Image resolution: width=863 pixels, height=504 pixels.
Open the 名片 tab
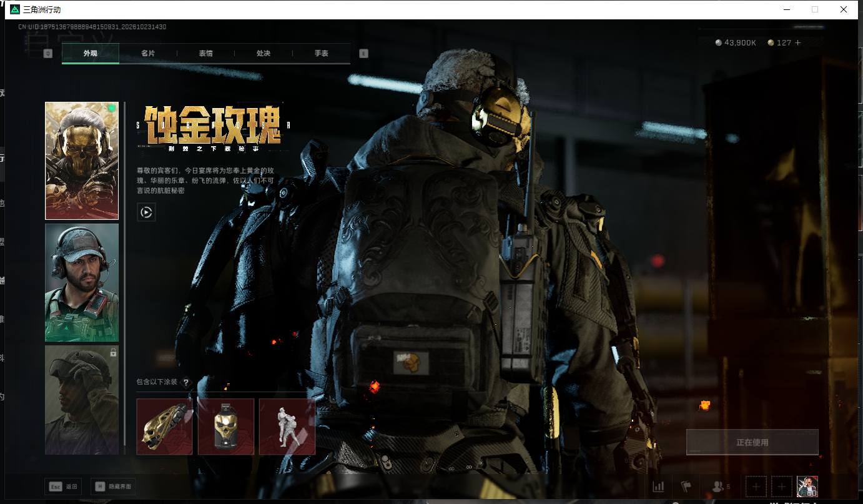click(x=148, y=54)
